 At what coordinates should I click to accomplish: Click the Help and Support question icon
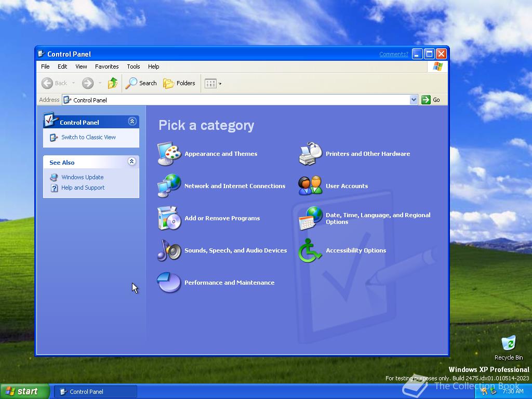pyautogui.click(x=54, y=188)
